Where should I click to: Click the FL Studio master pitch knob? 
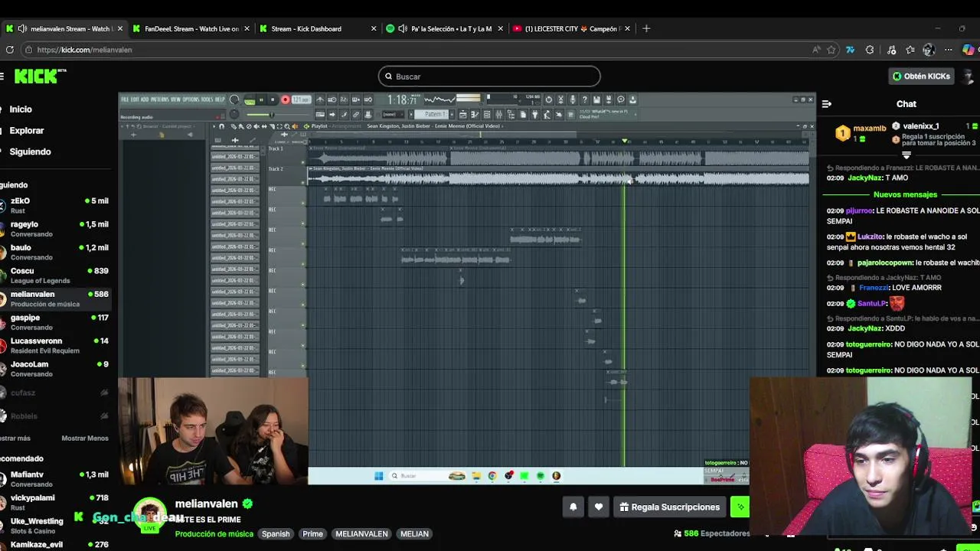pos(234,115)
